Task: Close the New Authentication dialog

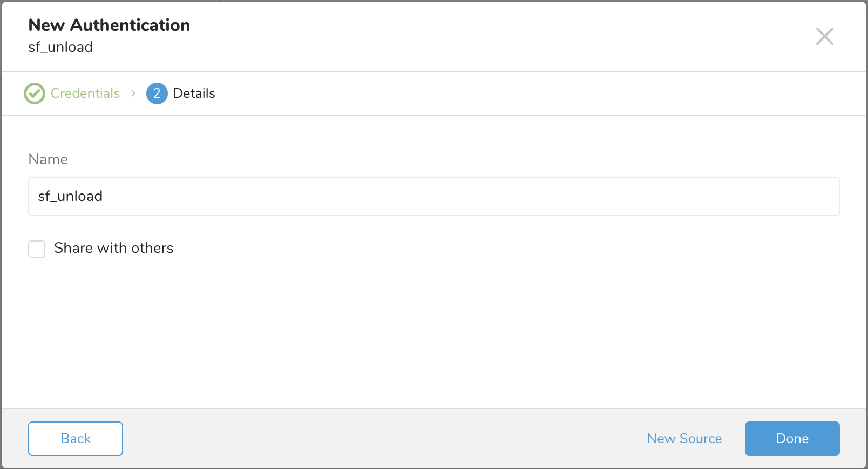Action: click(824, 36)
